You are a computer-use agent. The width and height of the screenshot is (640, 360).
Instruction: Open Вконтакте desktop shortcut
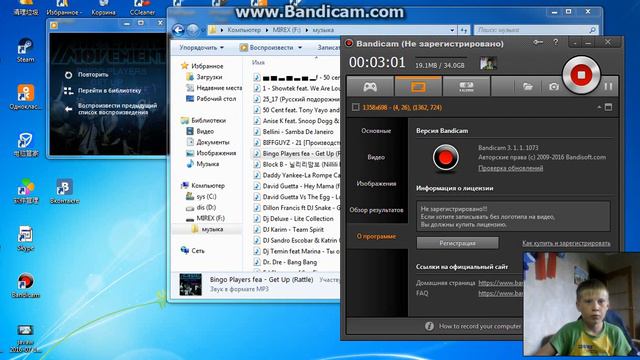(x=64, y=191)
